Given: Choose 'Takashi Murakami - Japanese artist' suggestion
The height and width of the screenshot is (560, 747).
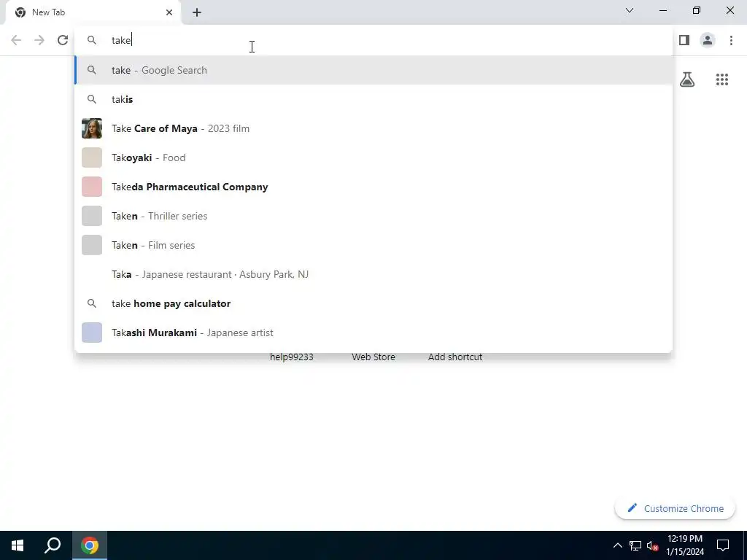Looking at the screenshot, I should [373, 332].
